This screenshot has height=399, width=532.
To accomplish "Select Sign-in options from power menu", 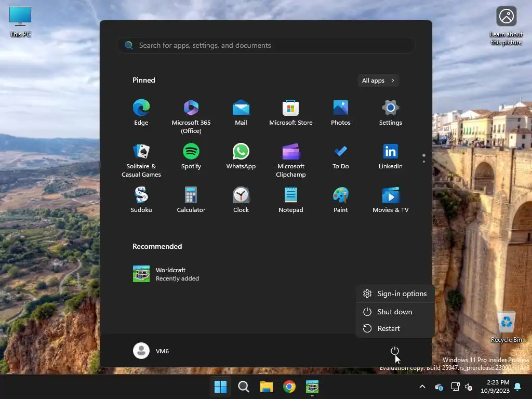I will [395, 294].
